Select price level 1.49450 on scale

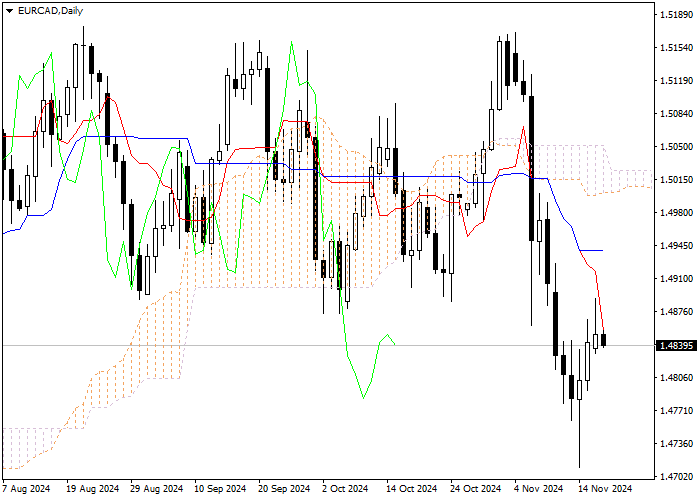coord(677,246)
